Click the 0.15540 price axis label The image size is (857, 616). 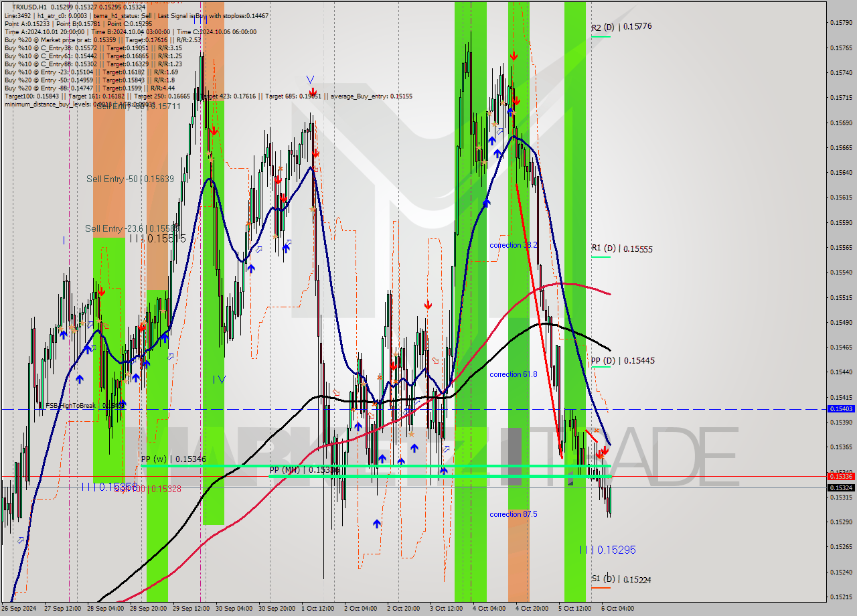click(841, 272)
